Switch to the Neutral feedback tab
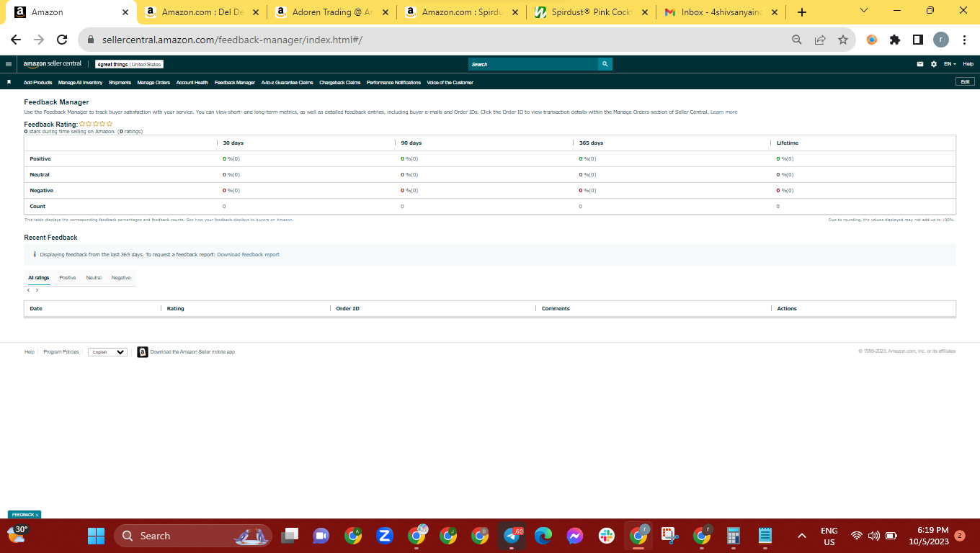This screenshot has width=980, height=553. click(94, 278)
